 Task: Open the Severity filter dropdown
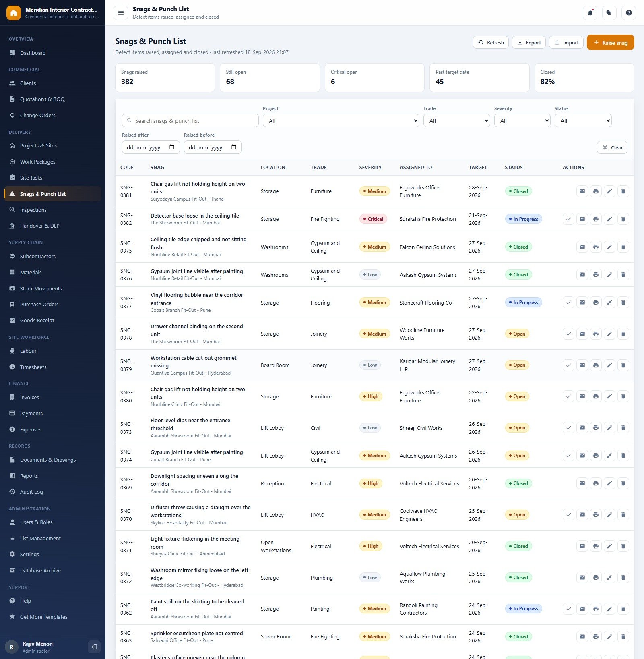click(522, 121)
